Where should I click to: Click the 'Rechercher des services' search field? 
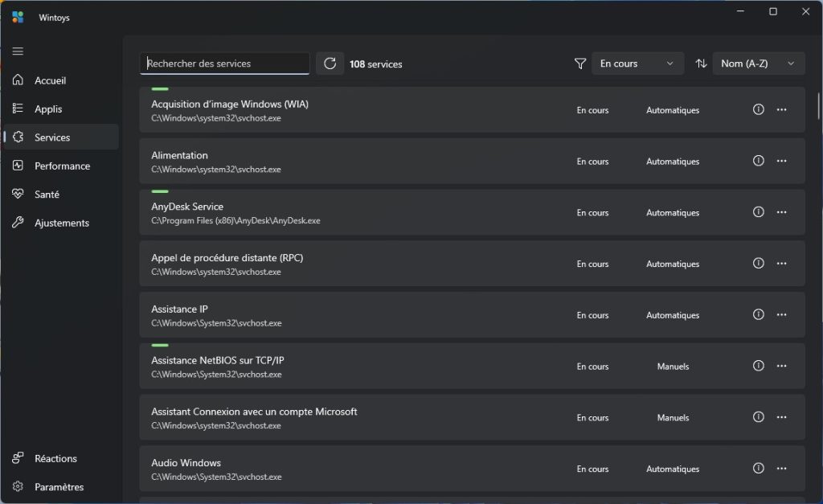coord(225,64)
